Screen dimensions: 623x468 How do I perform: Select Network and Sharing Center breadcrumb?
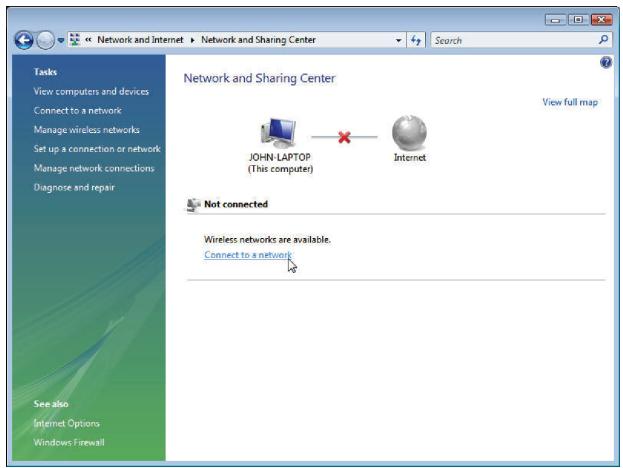(x=258, y=40)
